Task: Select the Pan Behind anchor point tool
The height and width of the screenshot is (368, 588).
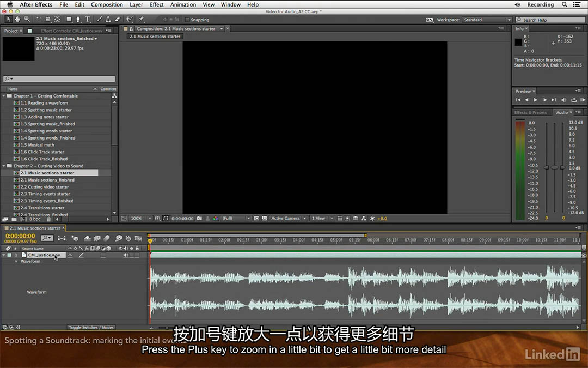Action: point(57,19)
